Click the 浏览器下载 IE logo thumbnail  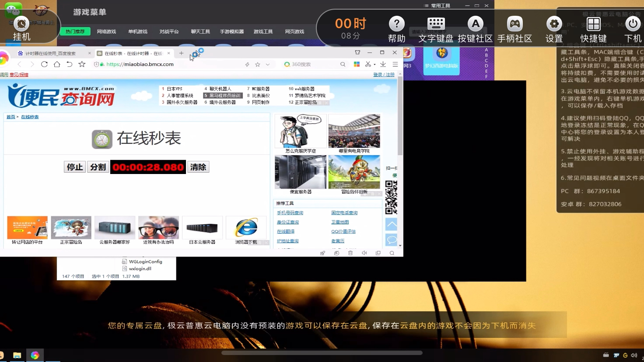click(x=246, y=227)
